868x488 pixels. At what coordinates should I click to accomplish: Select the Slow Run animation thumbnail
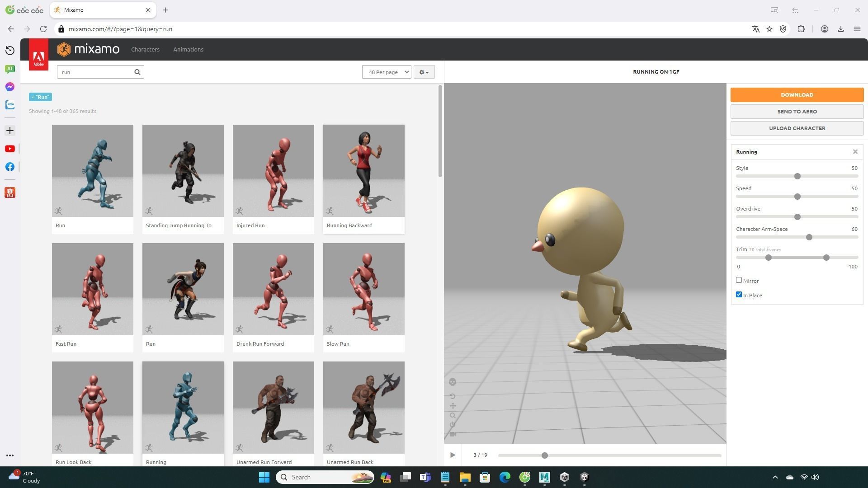[x=364, y=289]
